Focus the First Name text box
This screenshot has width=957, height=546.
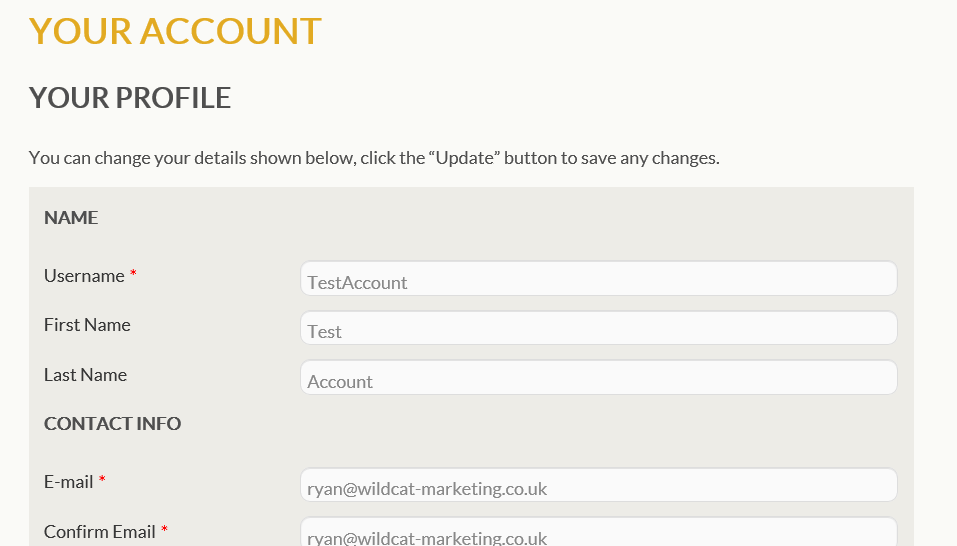pyautogui.click(x=598, y=328)
